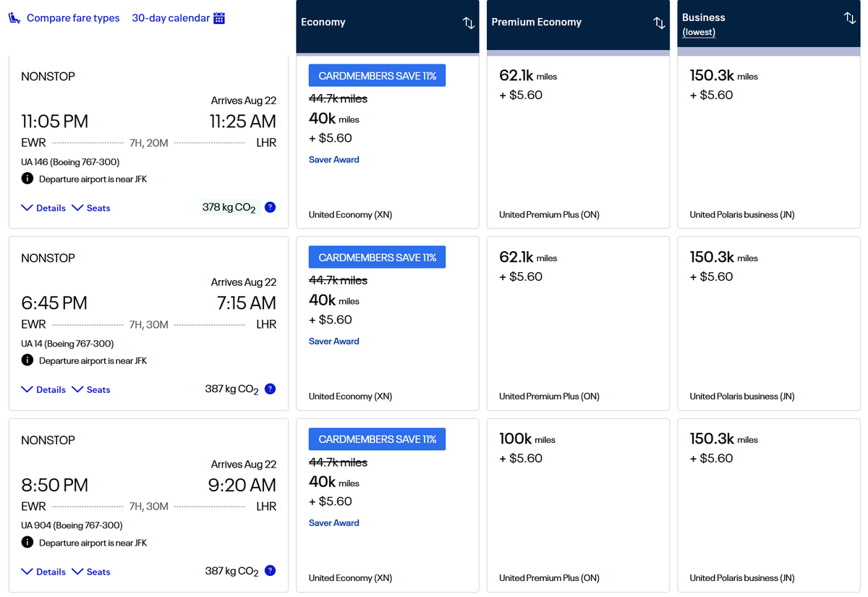868x597 pixels.
Task: Click Saver Award link for UA 146
Action: point(333,159)
